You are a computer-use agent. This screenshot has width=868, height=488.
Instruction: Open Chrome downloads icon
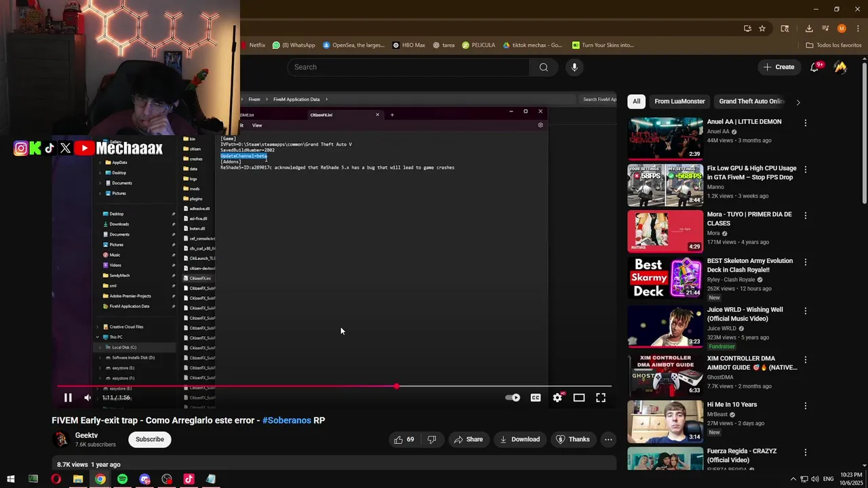(x=809, y=28)
